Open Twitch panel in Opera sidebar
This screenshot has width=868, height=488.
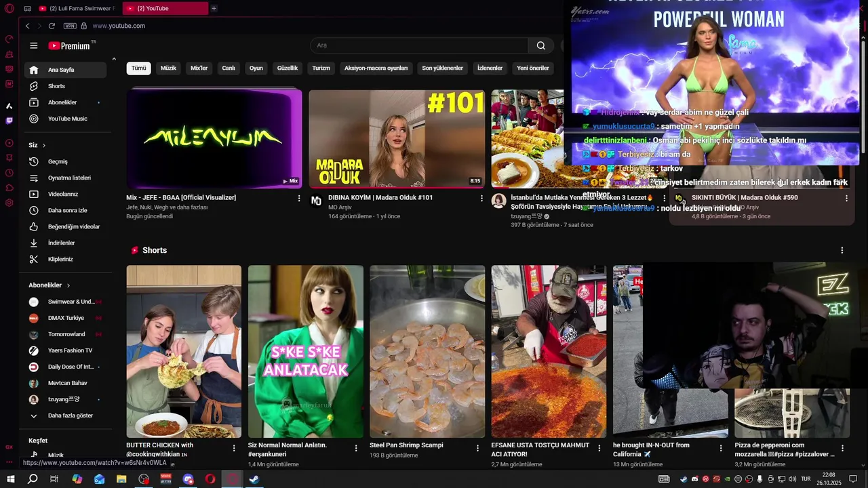coord(9,121)
